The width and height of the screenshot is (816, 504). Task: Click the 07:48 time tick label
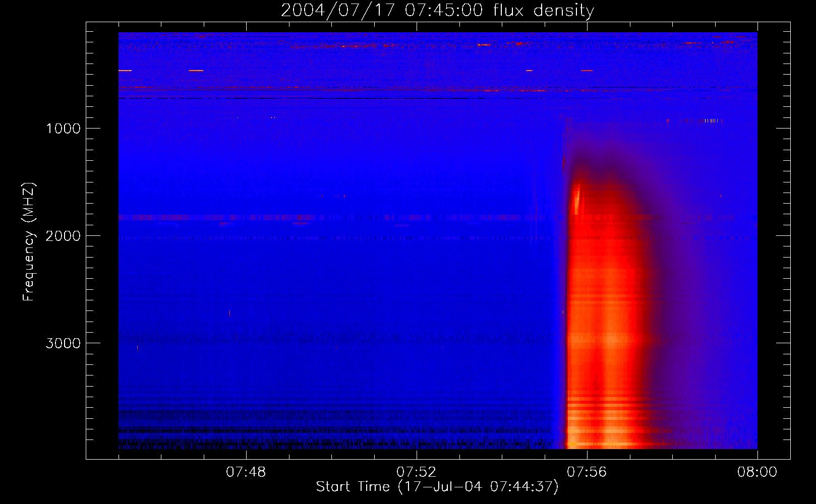point(246,472)
